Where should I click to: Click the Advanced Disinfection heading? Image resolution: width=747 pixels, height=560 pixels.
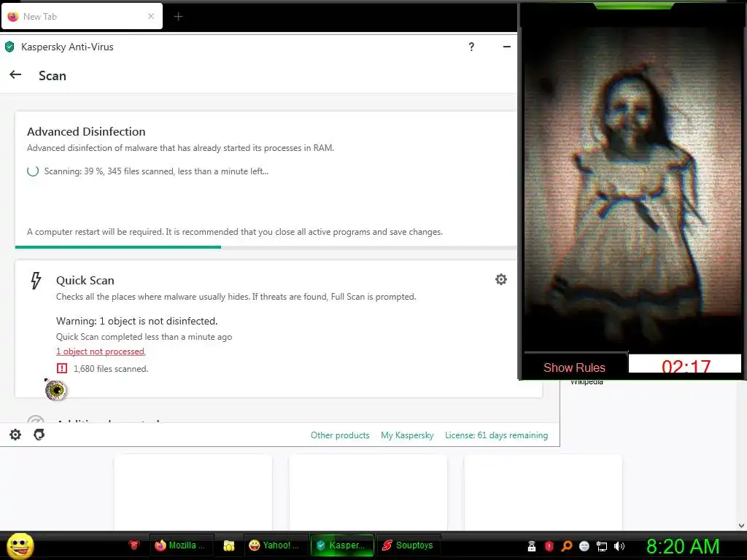[x=86, y=132]
